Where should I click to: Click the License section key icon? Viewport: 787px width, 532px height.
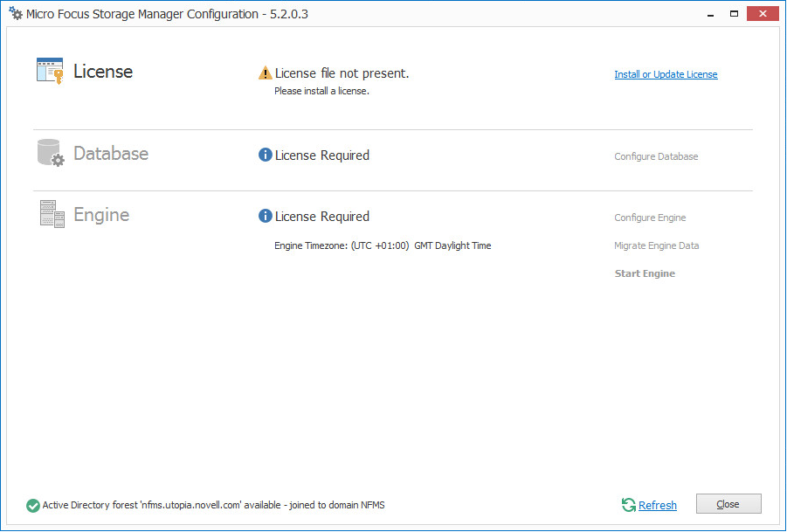[x=50, y=71]
